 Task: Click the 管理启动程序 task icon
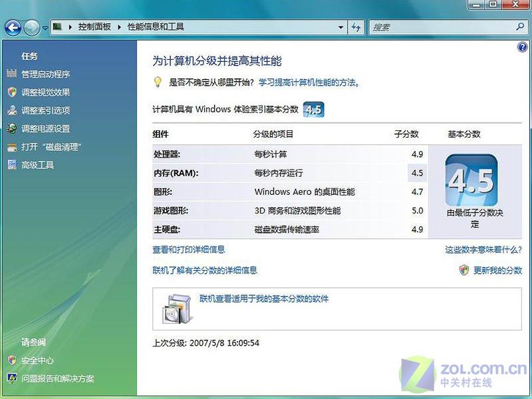[12, 73]
